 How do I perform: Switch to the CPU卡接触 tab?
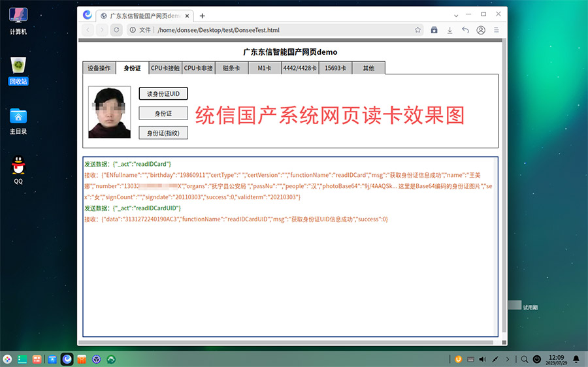(x=165, y=68)
